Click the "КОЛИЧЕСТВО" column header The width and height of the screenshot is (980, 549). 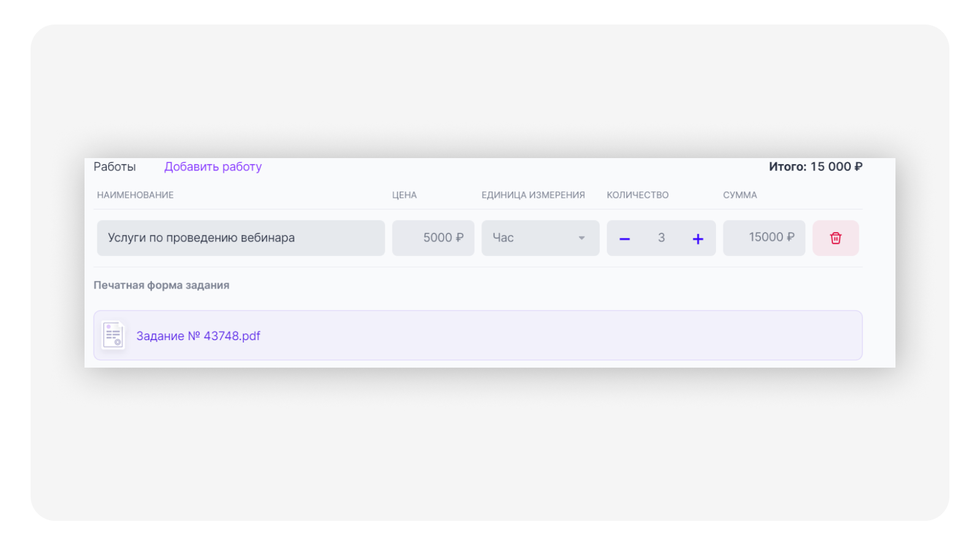tap(638, 195)
